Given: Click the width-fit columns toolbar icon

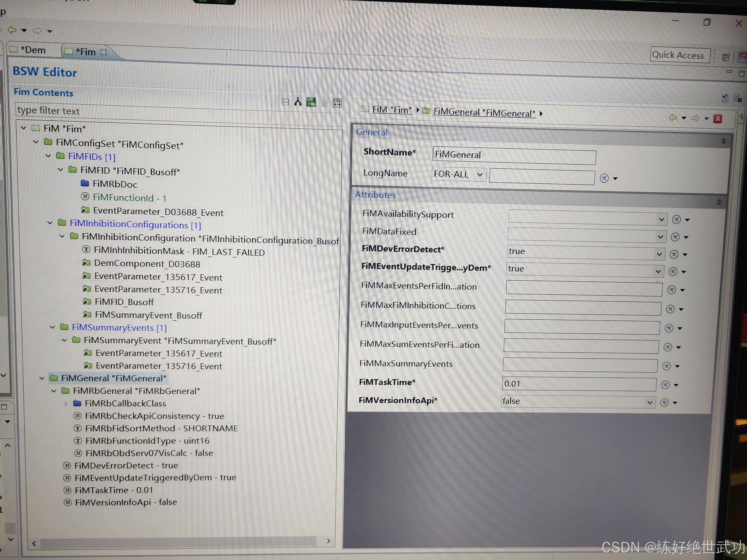Looking at the screenshot, I should point(337,103).
